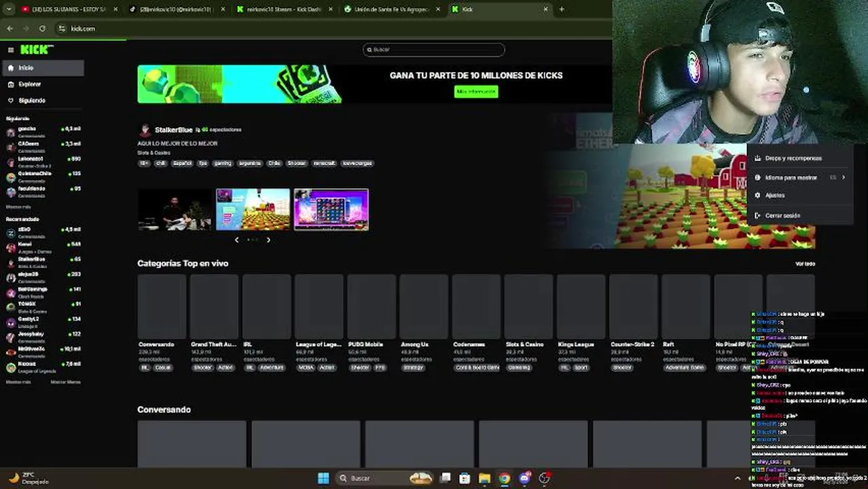
Task: Click 'Cerrar sesión' in user menu
Action: point(782,215)
